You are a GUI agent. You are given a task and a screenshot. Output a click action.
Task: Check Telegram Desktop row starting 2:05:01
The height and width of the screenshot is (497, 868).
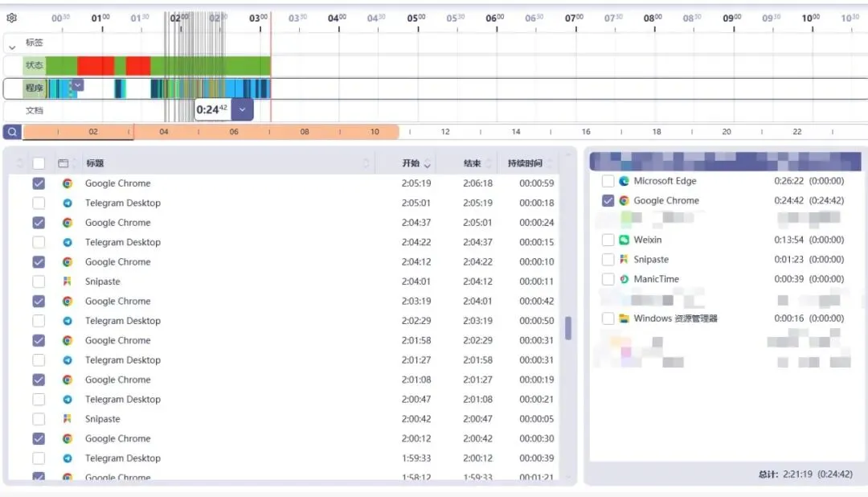pos(39,203)
